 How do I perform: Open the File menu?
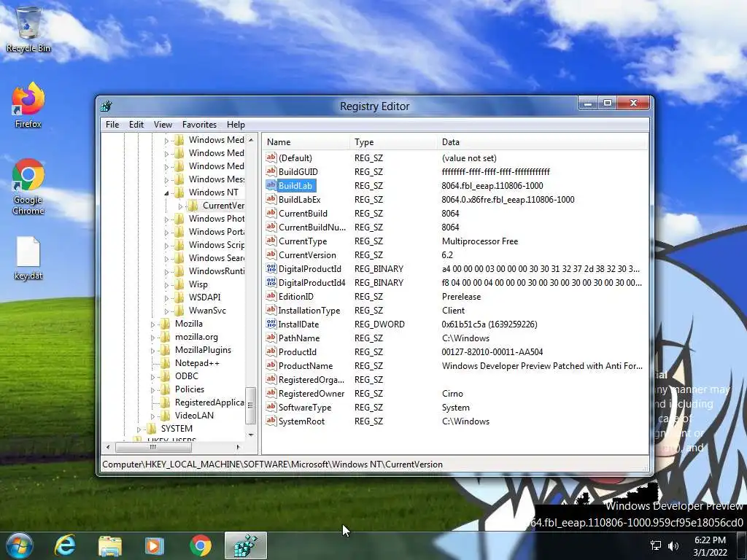pos(112,124)
